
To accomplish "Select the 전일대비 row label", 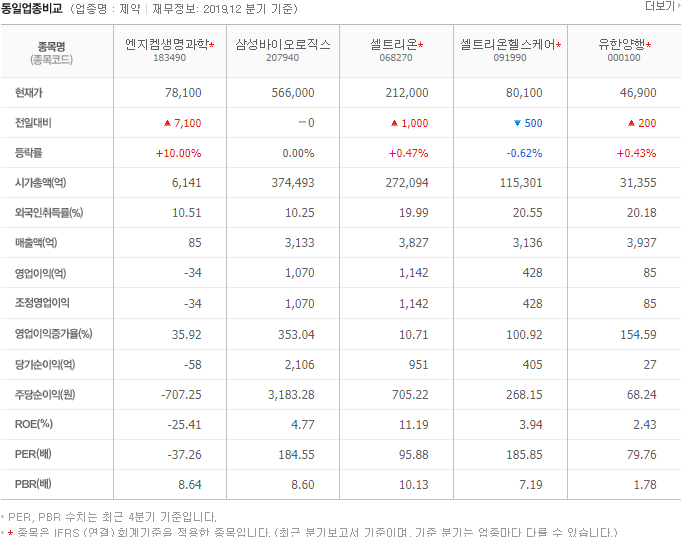I will pos(33,123).
